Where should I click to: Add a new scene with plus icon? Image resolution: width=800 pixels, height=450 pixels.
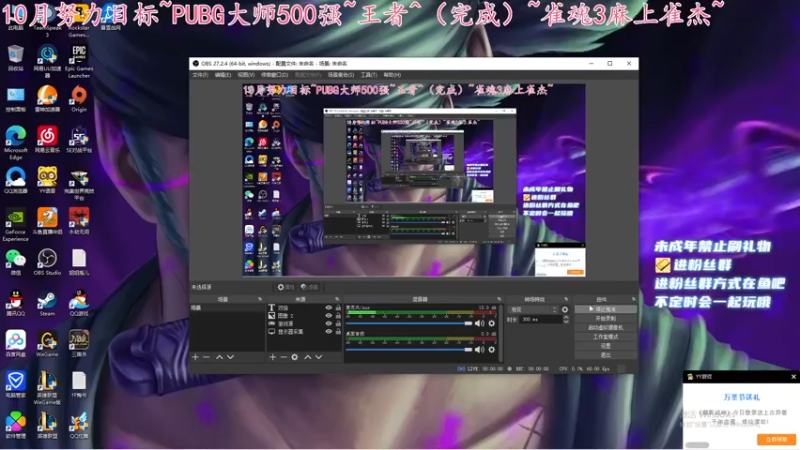coord(195,357)
